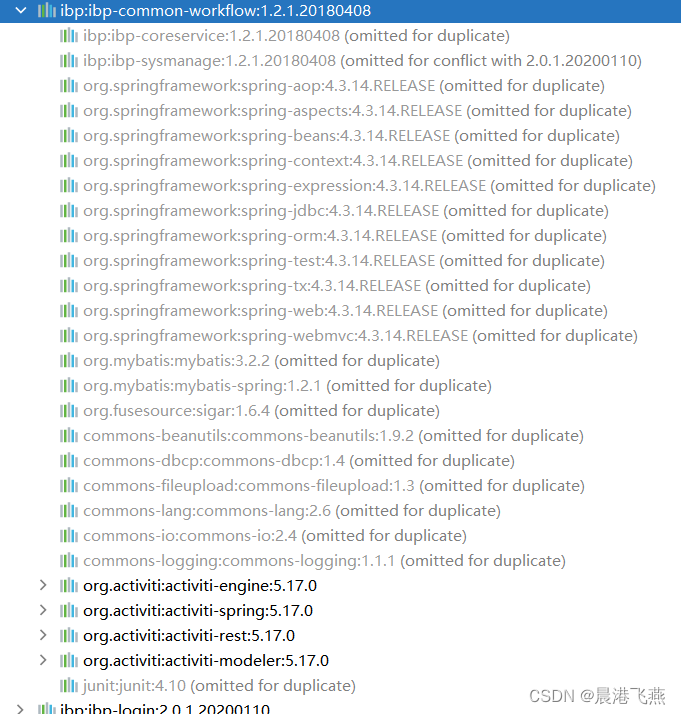Expand the activiti-rest:5.17.0 node

click(x=43, y=635)
